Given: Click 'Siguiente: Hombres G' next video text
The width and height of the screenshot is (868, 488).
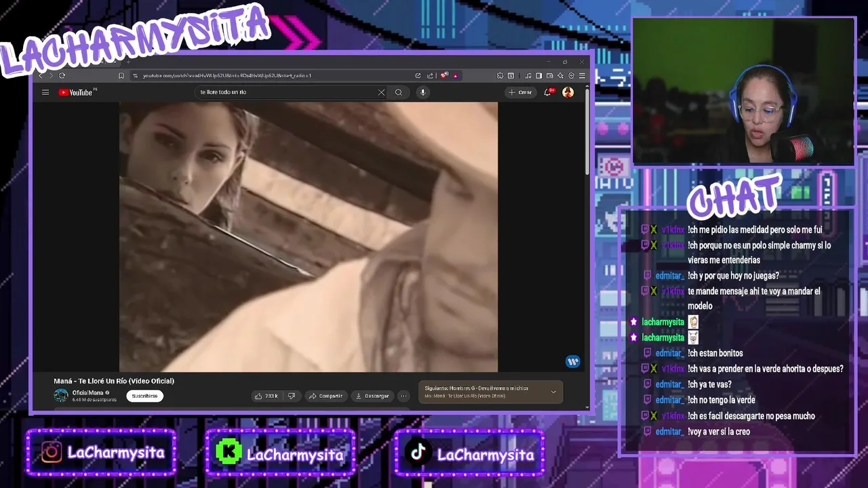Looking at the screenshot, I should coord(477,388).
